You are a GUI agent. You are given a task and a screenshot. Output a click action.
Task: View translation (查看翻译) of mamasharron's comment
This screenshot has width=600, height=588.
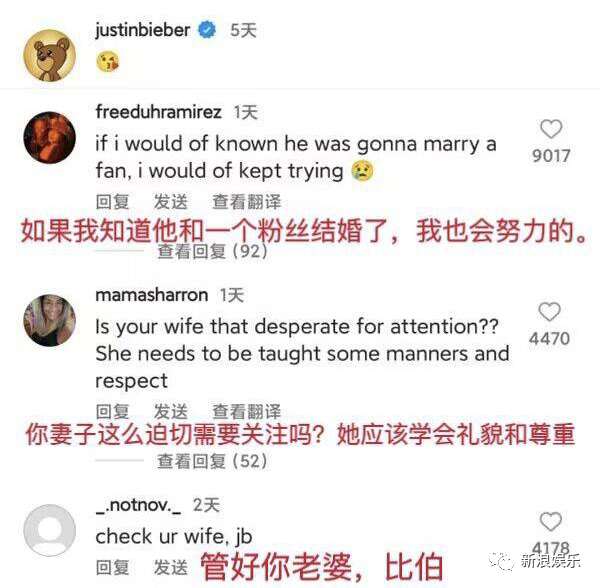(x=246, y=411)
